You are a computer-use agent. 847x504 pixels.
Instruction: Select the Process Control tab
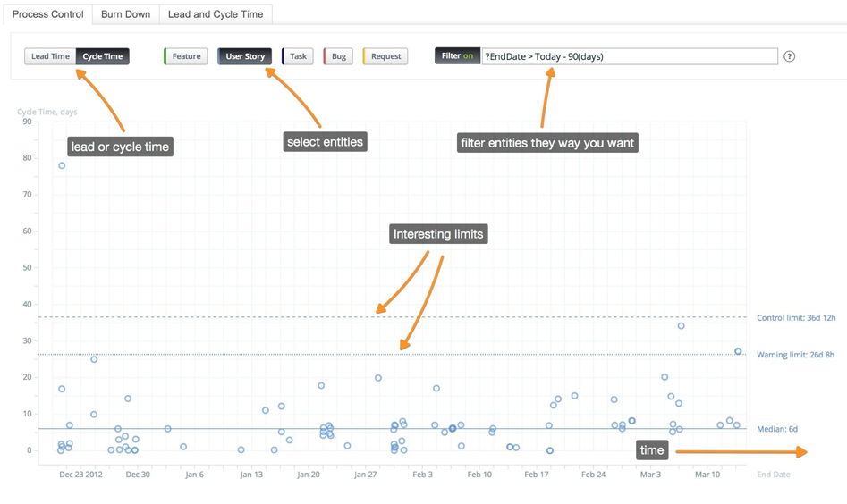coord(47,14)
